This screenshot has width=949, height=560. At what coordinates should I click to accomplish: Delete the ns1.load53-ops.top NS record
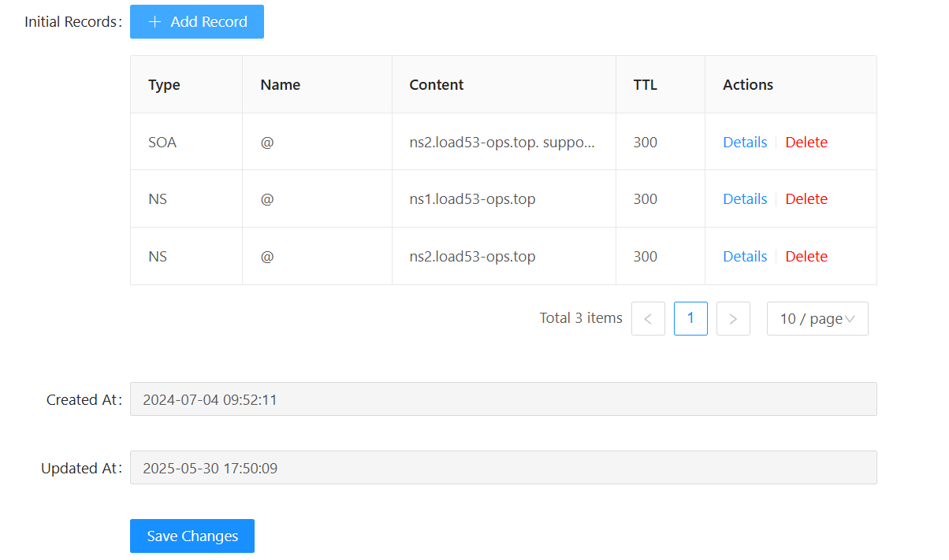point(806,199)
